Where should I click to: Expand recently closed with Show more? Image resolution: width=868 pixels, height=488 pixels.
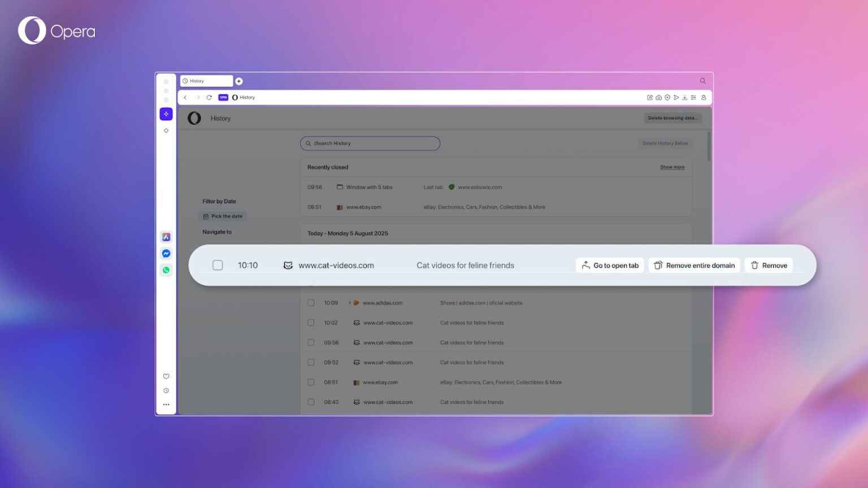(x=672, y=167)
